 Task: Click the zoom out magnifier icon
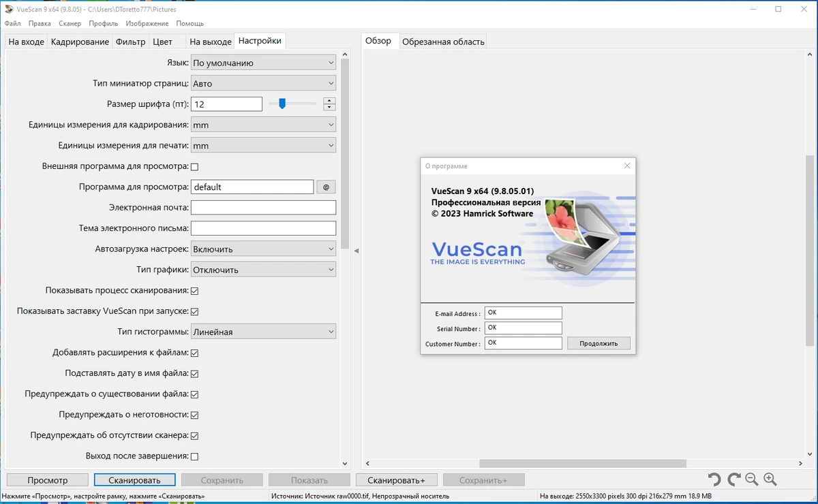click(752, 479)
